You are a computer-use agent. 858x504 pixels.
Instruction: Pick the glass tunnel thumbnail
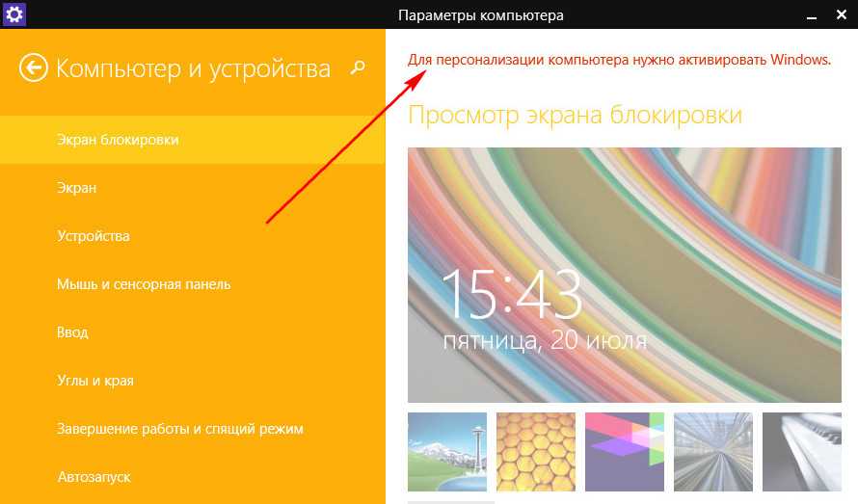click(x=713, y=452)
